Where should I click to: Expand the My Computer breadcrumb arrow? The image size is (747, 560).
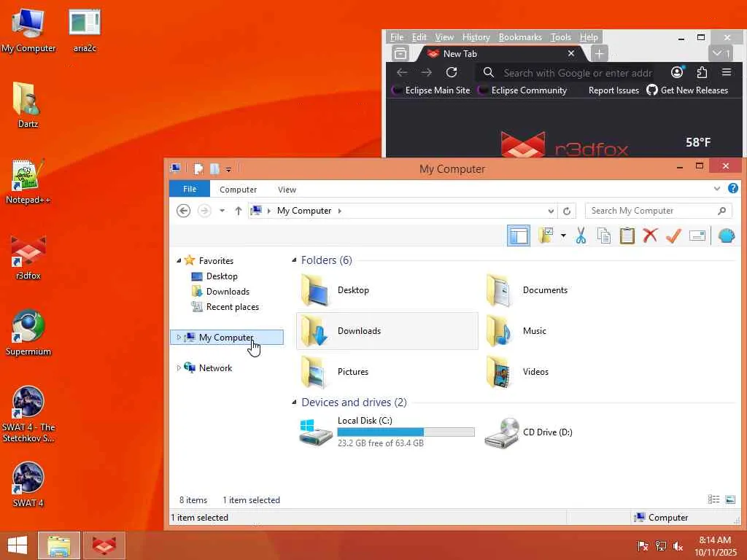pyautogui.click(x=340, y=211)
